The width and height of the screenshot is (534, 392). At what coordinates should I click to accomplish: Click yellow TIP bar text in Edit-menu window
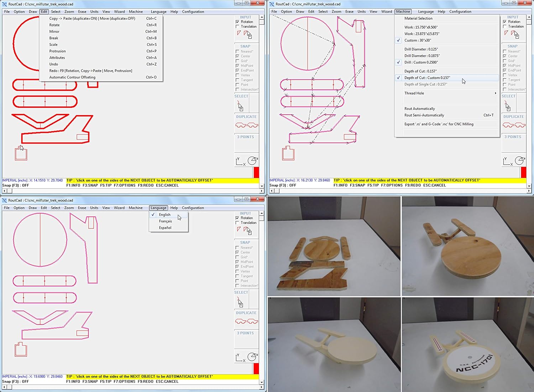pos(140,180)
